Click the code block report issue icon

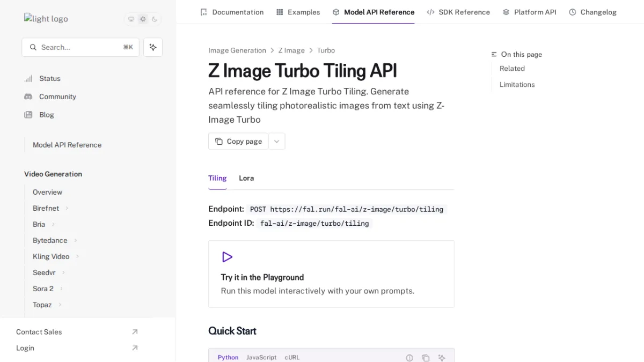(409, 358)
